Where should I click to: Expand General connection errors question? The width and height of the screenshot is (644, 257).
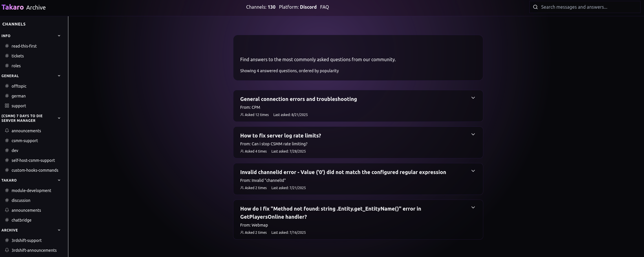473,98
